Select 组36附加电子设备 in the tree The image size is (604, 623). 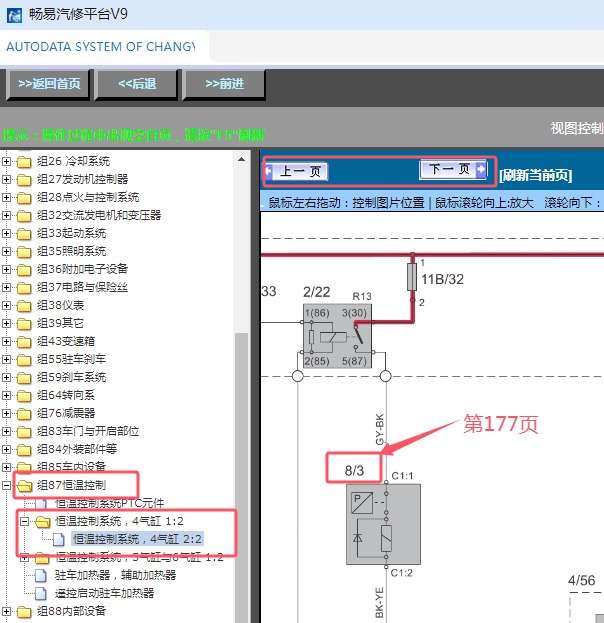point(83,269)
